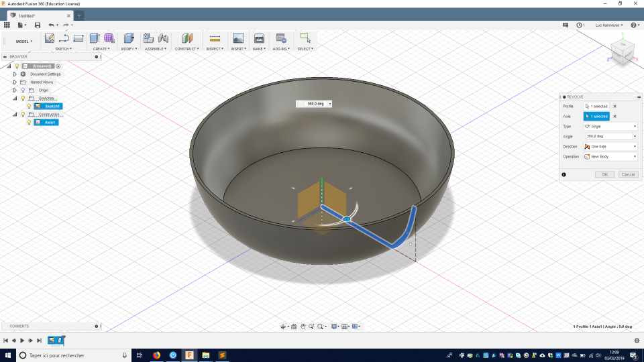Pick the Joint assemble icon
This screenshot has width=644, height=362.
pyautogui.click(x=164, y=38)
